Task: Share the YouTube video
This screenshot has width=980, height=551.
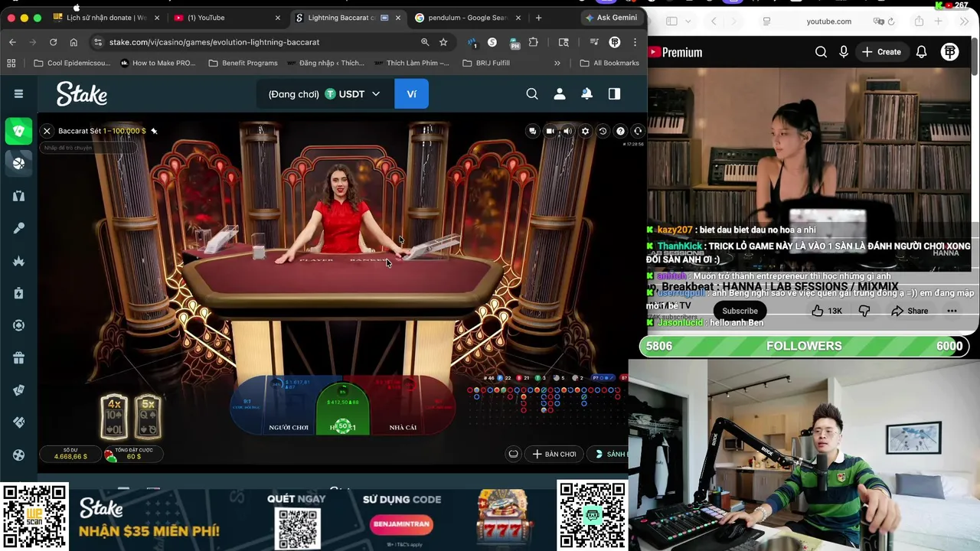Action: click(910, 311)
